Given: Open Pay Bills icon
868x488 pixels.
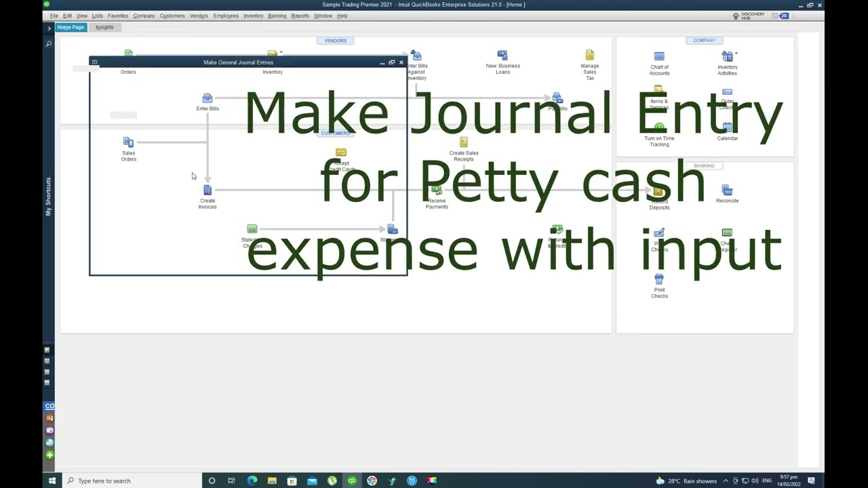Looking at the screenshot, I should (557, 100).
